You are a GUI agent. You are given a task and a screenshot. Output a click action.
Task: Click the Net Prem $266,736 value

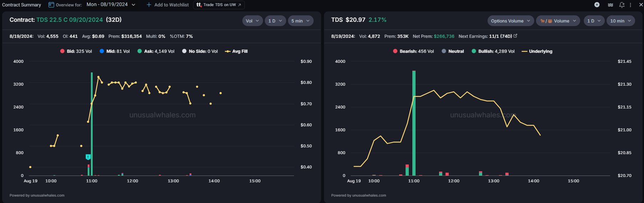click(433, 36)
